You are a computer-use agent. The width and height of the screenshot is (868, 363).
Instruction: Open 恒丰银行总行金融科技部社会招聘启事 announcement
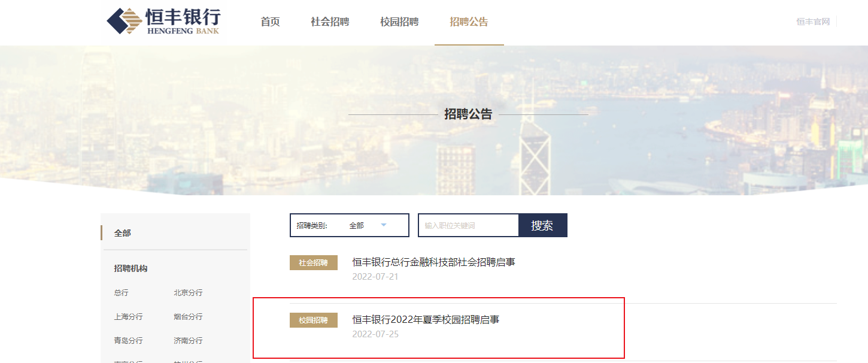click(433, 262)
